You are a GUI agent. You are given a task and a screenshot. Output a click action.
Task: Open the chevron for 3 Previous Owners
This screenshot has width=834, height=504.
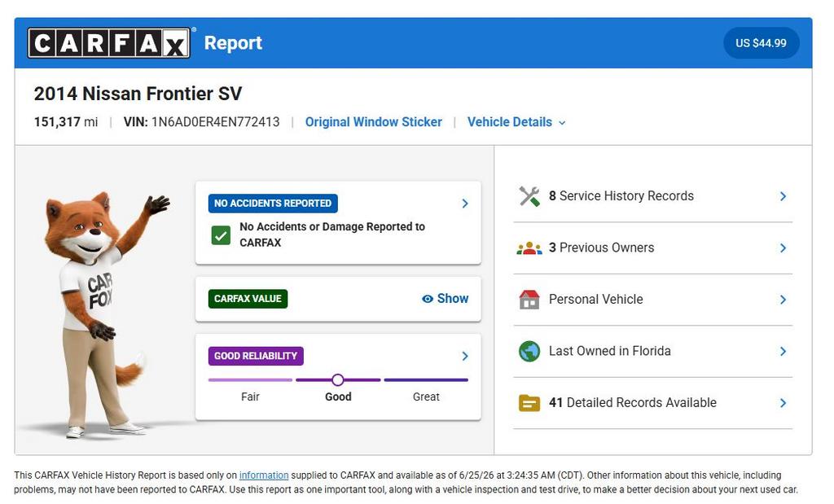click(783, 248)
